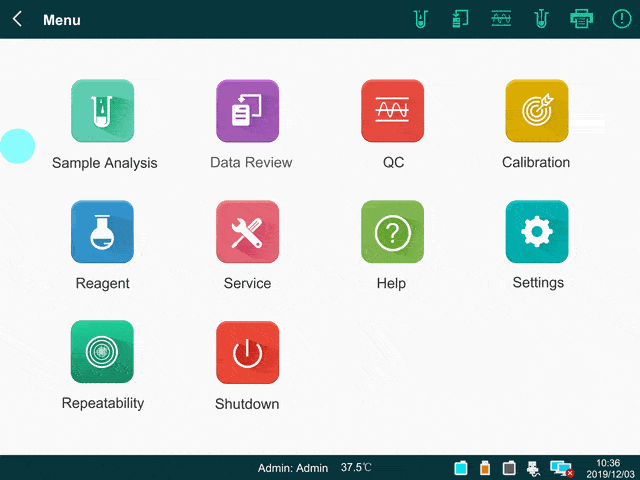The image size is (640, 480).
Task: Open the Calibration target icon
Action: (537, 111)
